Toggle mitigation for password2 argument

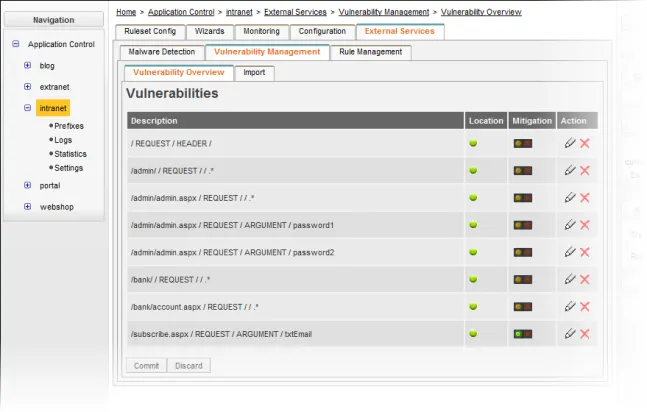coord(523,253)
